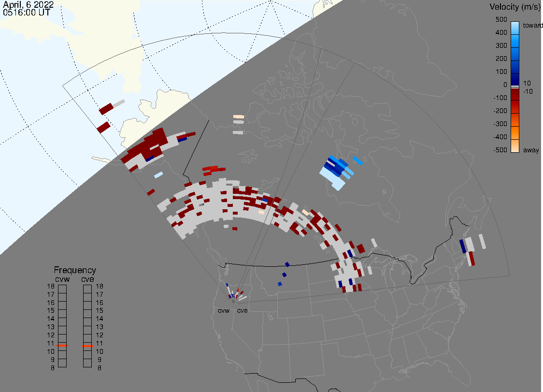The image size is (543, 392).
Task: Click the 400 label on velocity scale
Action: point(501,32)
